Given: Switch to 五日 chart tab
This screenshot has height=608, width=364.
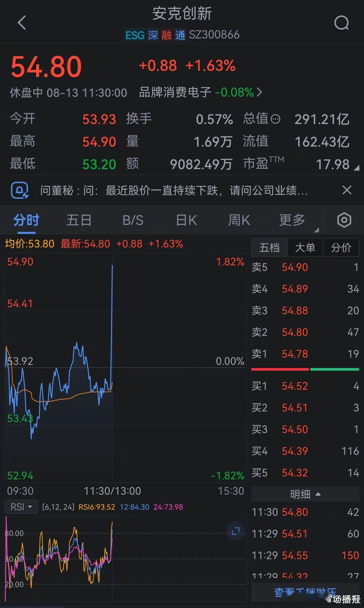Looking at the screenshot, I should point(79,220).
